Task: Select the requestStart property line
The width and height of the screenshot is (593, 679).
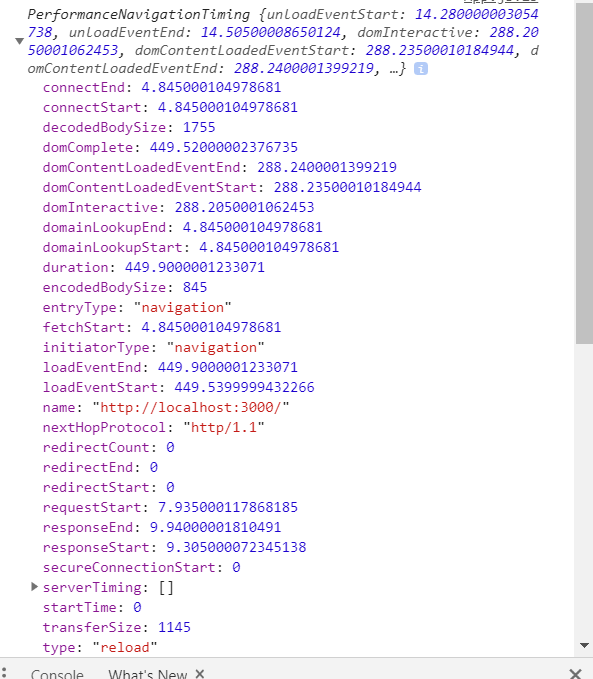Action: [x=170, y=507]
